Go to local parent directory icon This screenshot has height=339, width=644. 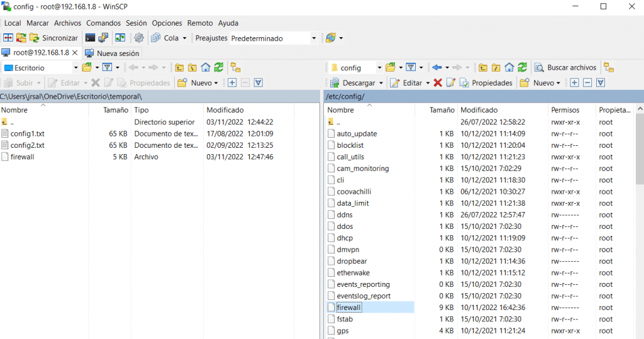click(x=180, y=67)
